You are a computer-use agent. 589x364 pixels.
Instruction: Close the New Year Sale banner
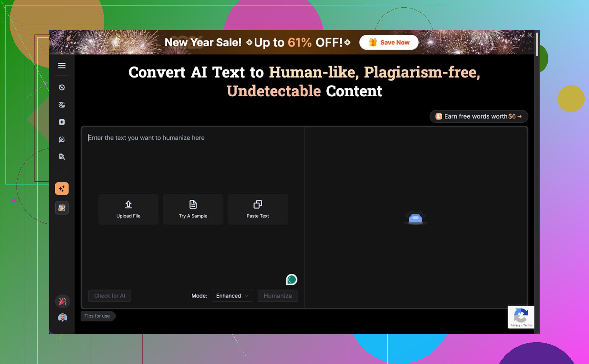[x=530, y=35]
